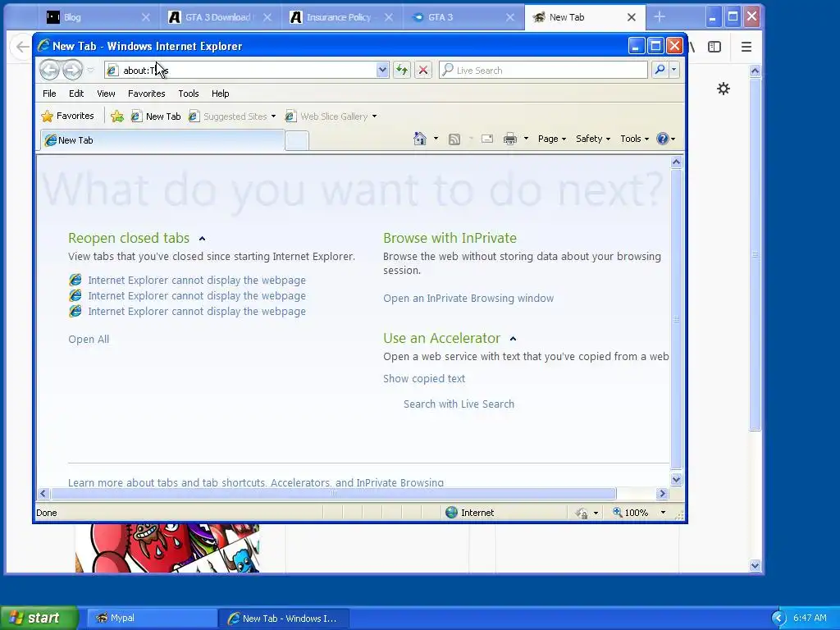
Task: Open the Safety menu dropdown
Action: click(592, 139)
